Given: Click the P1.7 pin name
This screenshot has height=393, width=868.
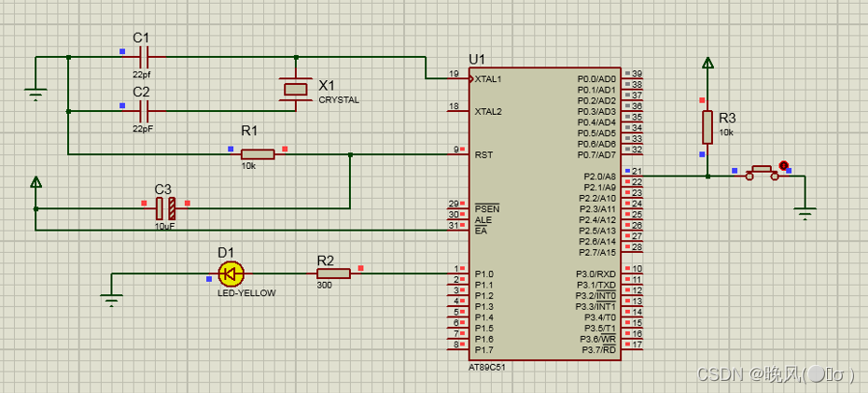Looking at the screenshot, I should 484,350.
